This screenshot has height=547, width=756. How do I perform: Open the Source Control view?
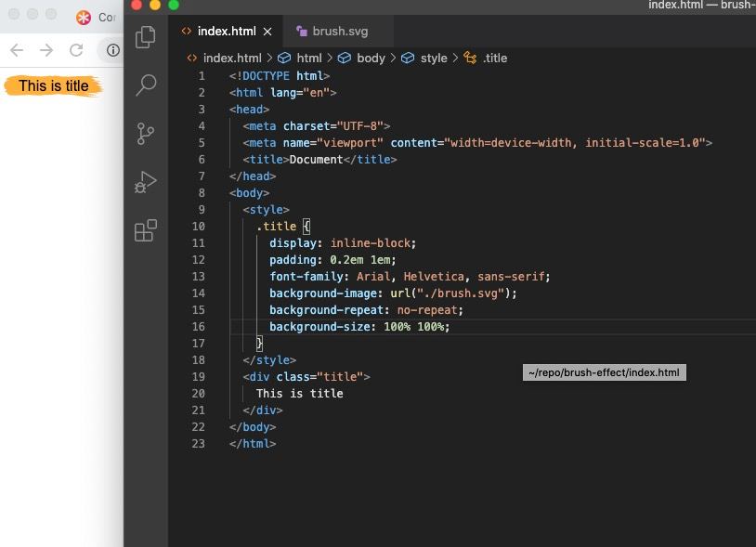[145, 134]
